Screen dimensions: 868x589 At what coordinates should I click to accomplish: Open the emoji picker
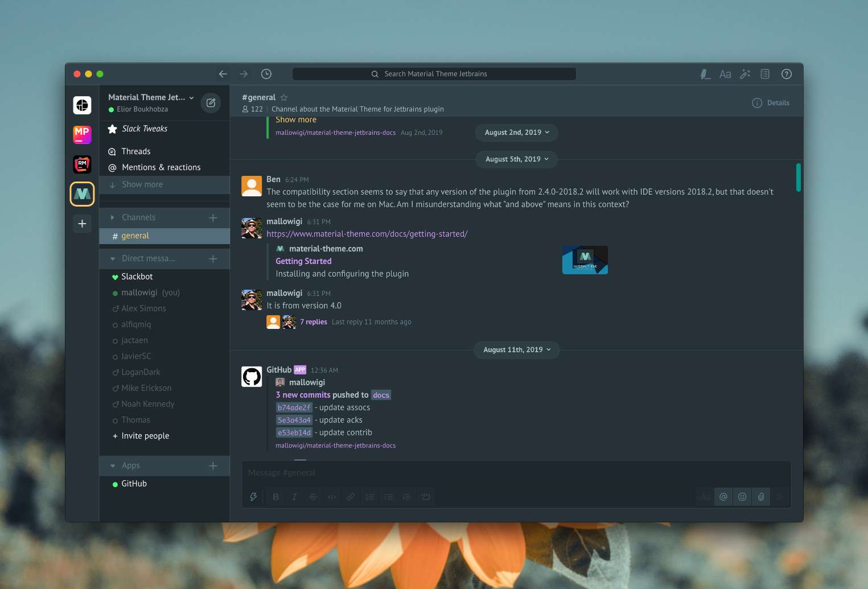742,497
